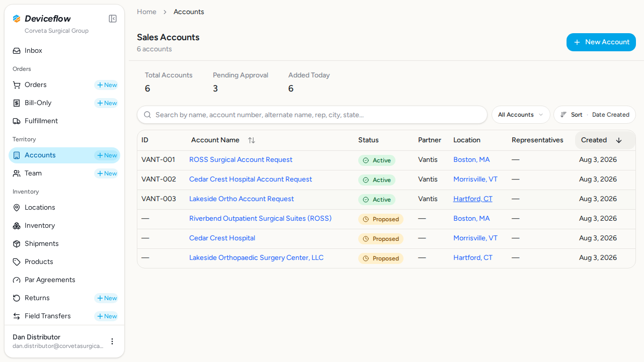Click New next to Bill-Only
The width and height of the screenshot is (644, 362).
[107, 103]
